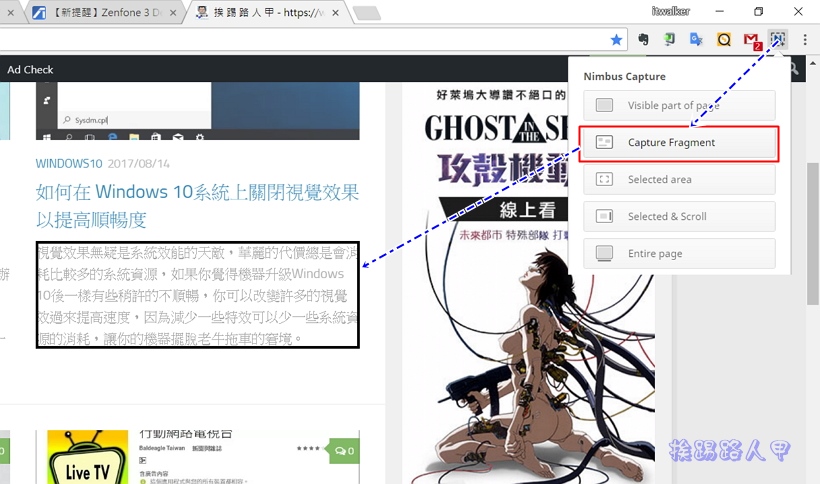Choose the Capture Fragment option
Screen dimensions: 820x484
point(679,142)
